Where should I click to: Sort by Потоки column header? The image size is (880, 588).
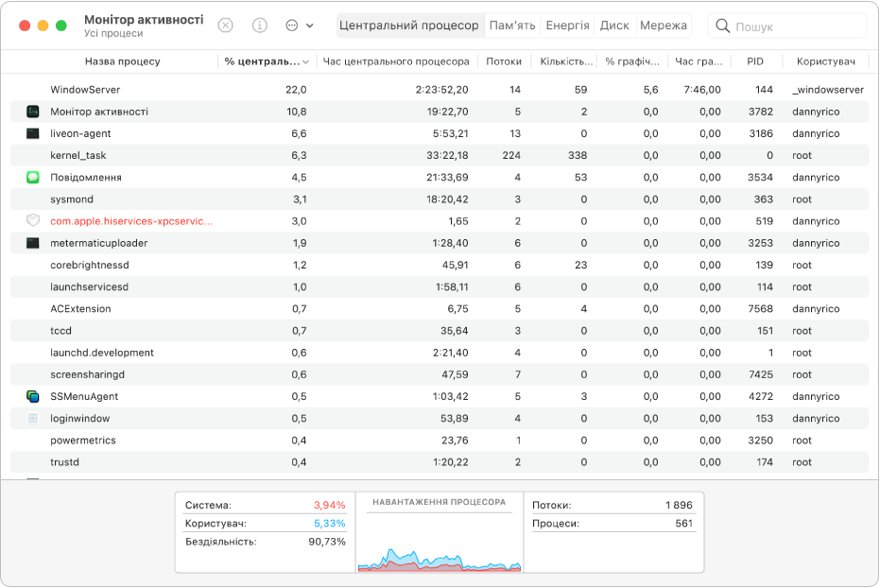pyautogui.click(x=504, y=61)
